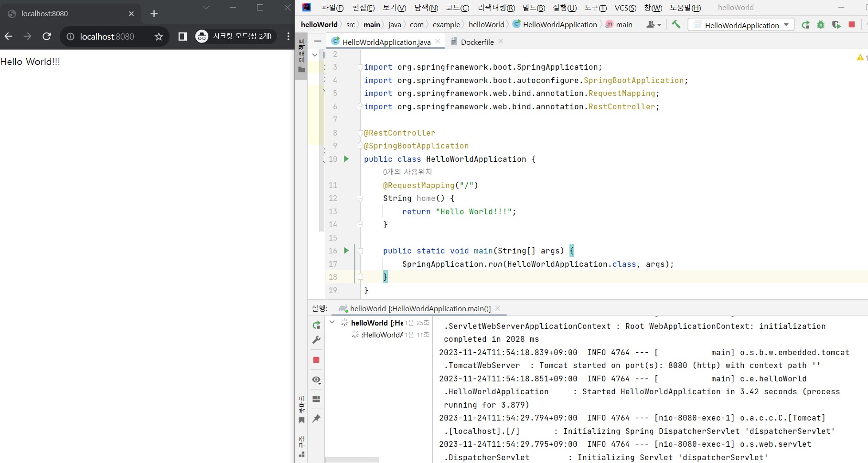Open the Chrome three-dot menu
Screen dimensions: 868x463
(288, 36)
